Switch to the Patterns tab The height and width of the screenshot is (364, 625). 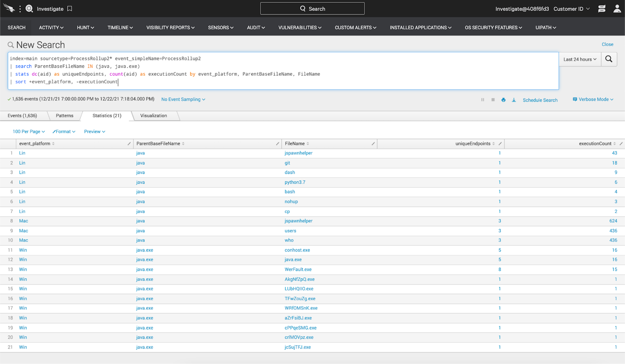64,116
